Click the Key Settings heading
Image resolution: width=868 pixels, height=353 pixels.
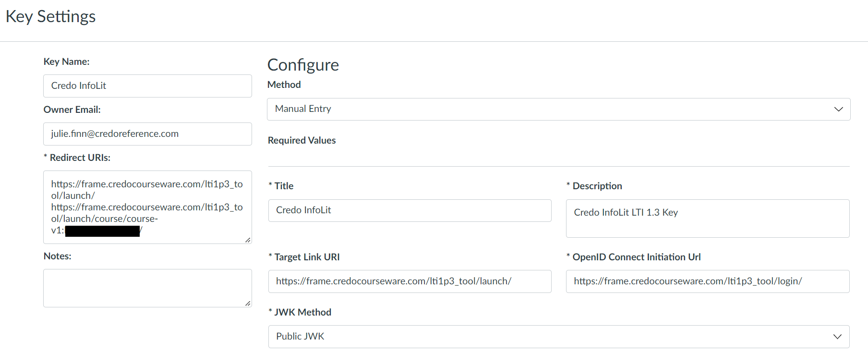pyautogui.click(x=50, y=16)
